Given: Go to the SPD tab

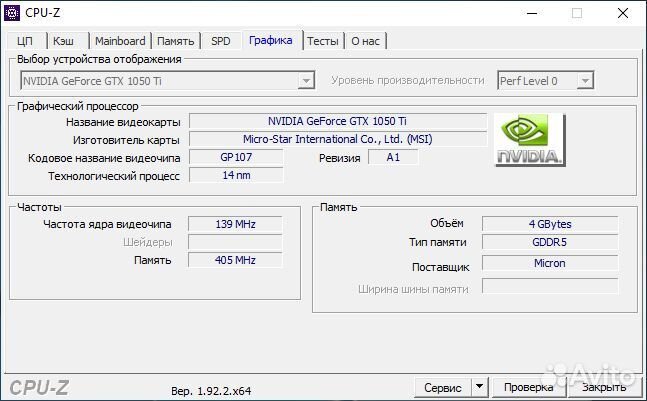Looking at the screenshot, I should [x=220, y=41].
